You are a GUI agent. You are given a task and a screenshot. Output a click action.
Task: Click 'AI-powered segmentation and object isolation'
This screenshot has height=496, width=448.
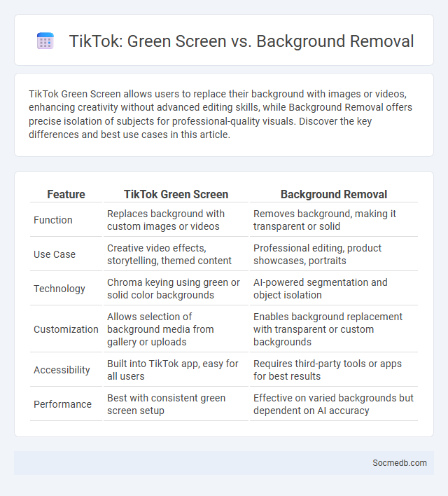pos(321,289)
